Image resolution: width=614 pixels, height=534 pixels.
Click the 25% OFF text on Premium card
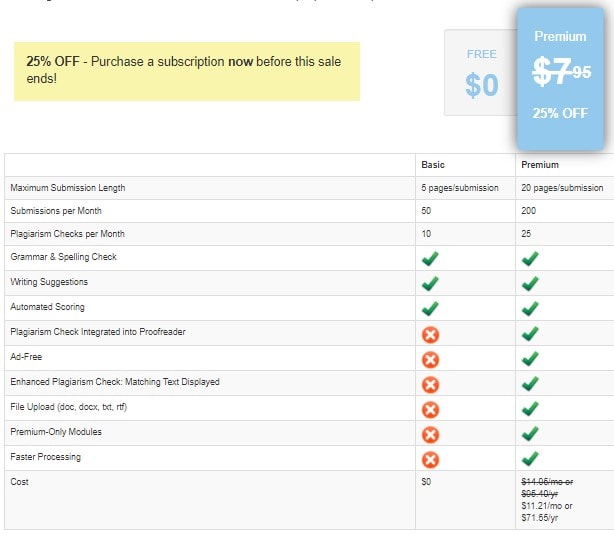pyautogui.click(x=560, y=113)
